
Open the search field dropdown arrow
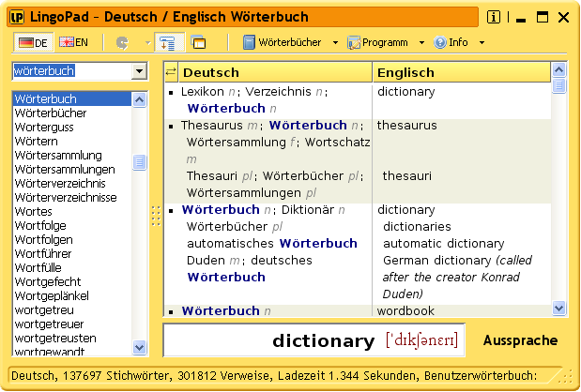coord(139,71)
